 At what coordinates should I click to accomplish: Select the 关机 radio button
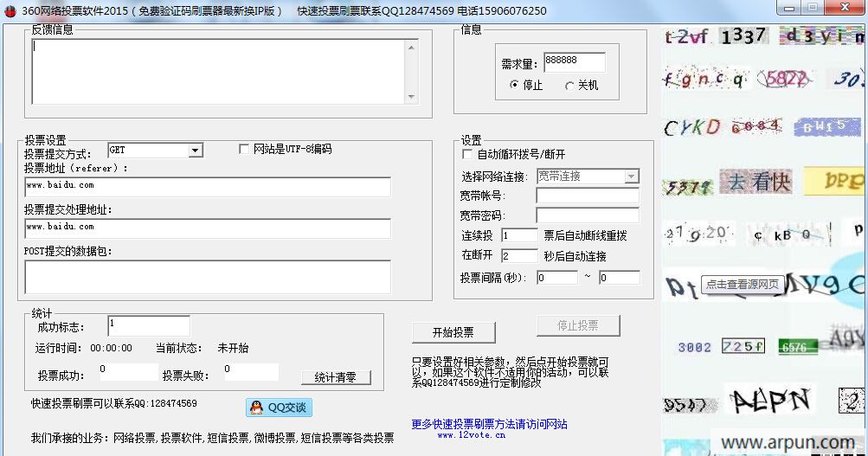(569, 85)
